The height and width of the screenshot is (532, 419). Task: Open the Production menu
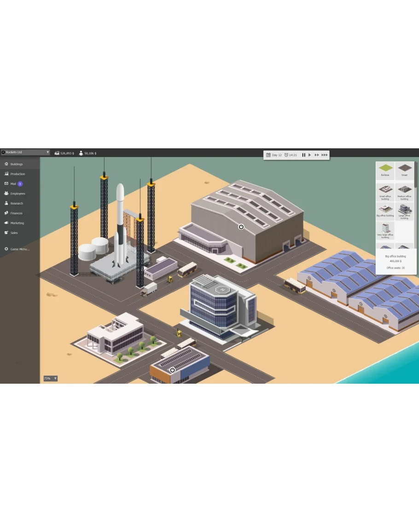coord(17,174)
